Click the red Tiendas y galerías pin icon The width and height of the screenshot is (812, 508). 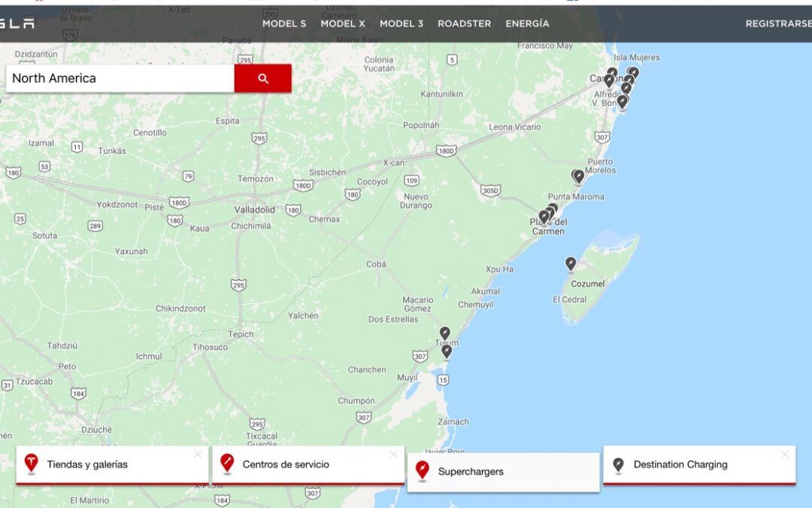(31, 464)
